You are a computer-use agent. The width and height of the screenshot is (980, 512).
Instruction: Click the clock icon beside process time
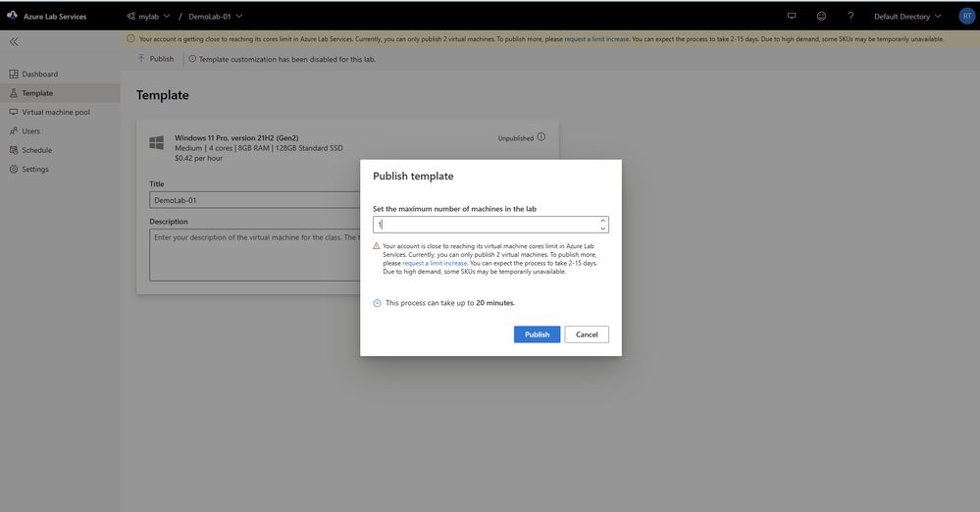[x=377, y=303]
